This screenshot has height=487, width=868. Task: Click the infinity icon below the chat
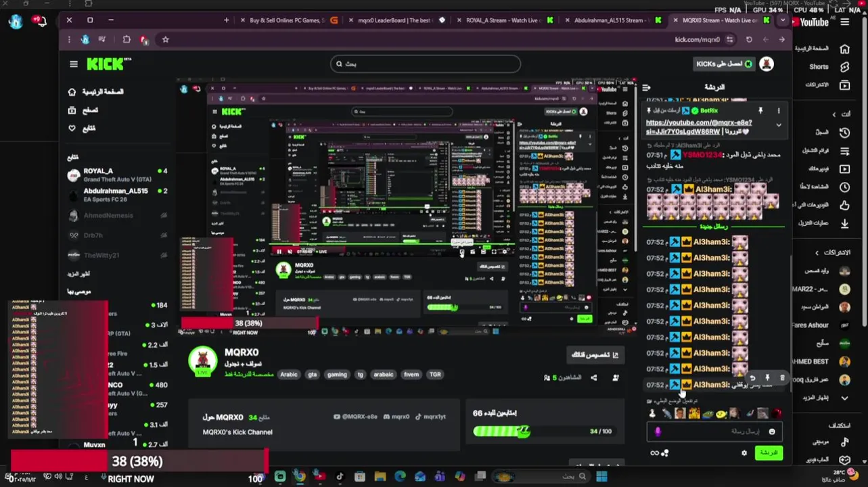(654, 453)
